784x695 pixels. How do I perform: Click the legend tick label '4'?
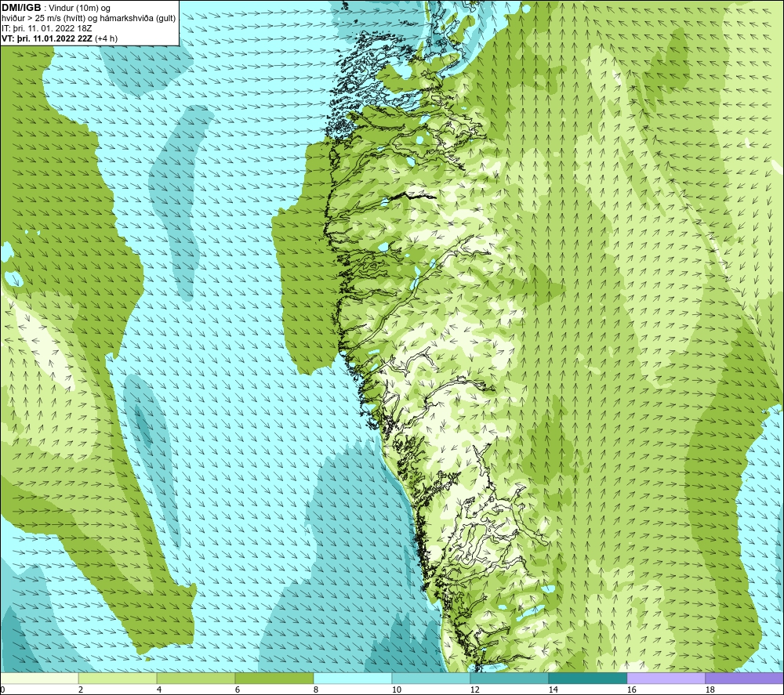[159, 690]
